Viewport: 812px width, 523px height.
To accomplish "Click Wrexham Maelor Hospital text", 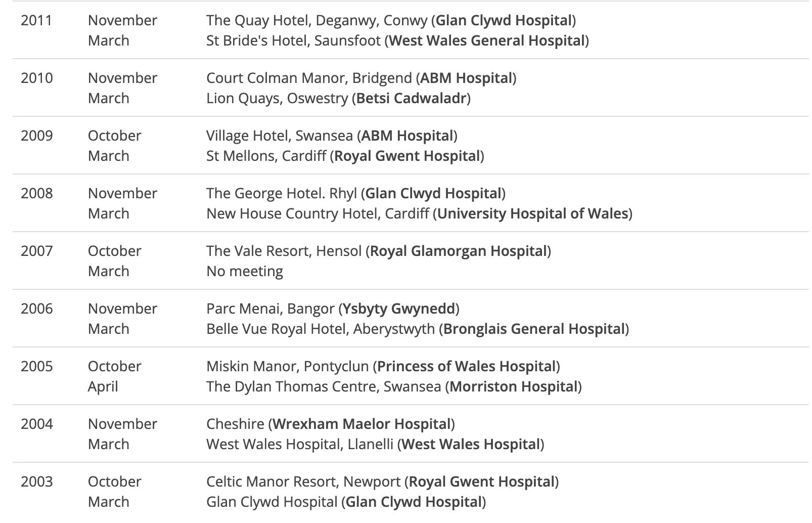I will (362, 424).
